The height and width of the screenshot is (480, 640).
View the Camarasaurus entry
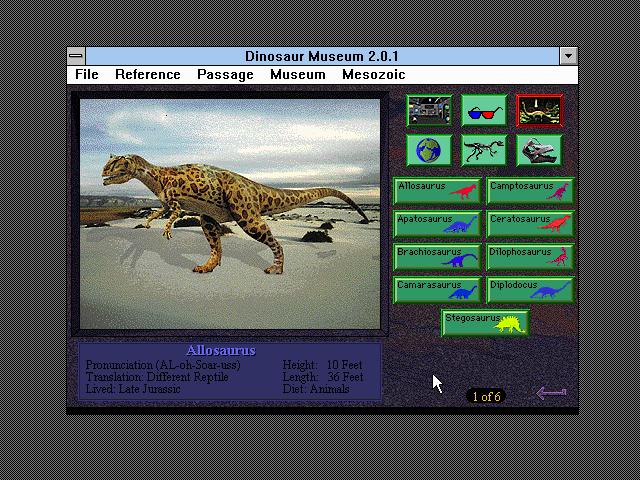437,290
